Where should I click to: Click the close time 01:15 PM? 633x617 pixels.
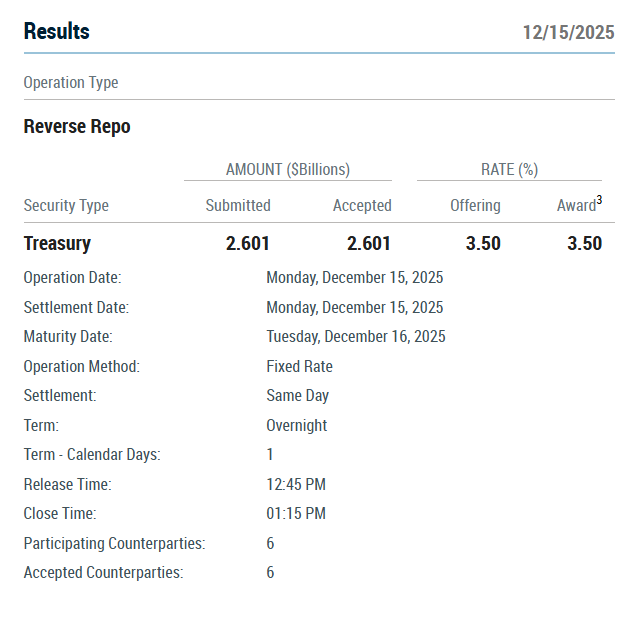pos(296,514)
